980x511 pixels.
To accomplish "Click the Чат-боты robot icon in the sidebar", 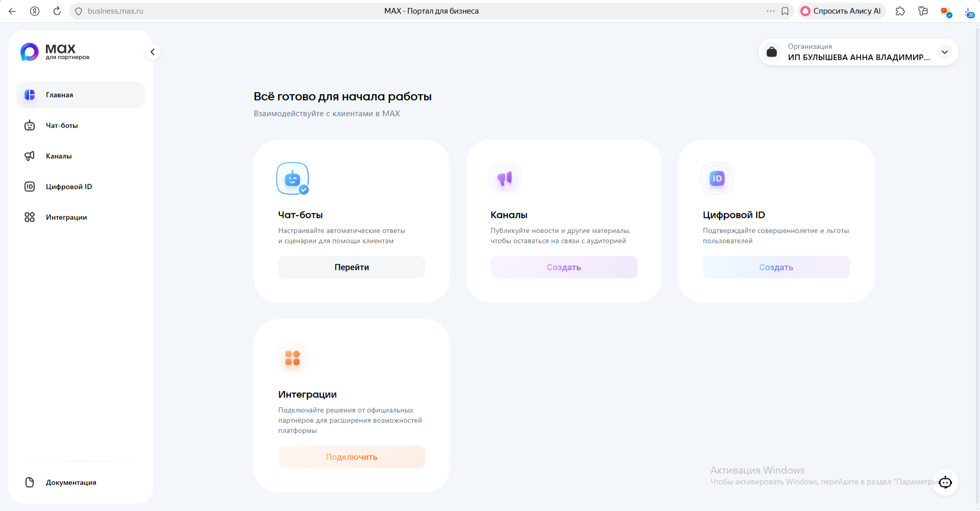I will [30, 125].
